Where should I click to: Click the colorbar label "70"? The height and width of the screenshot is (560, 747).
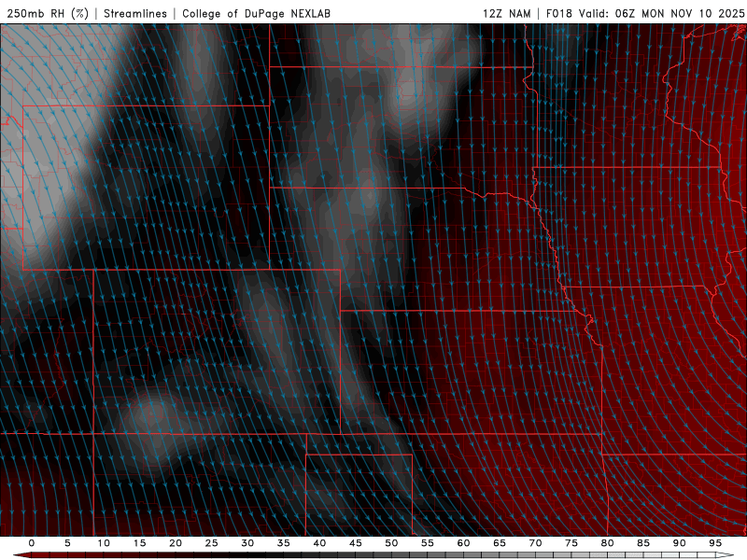(535, 543)
